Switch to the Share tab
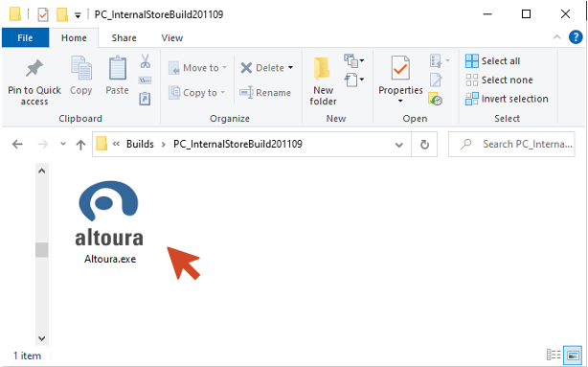The height and width of the screenshot is (367, 588). 124,38
